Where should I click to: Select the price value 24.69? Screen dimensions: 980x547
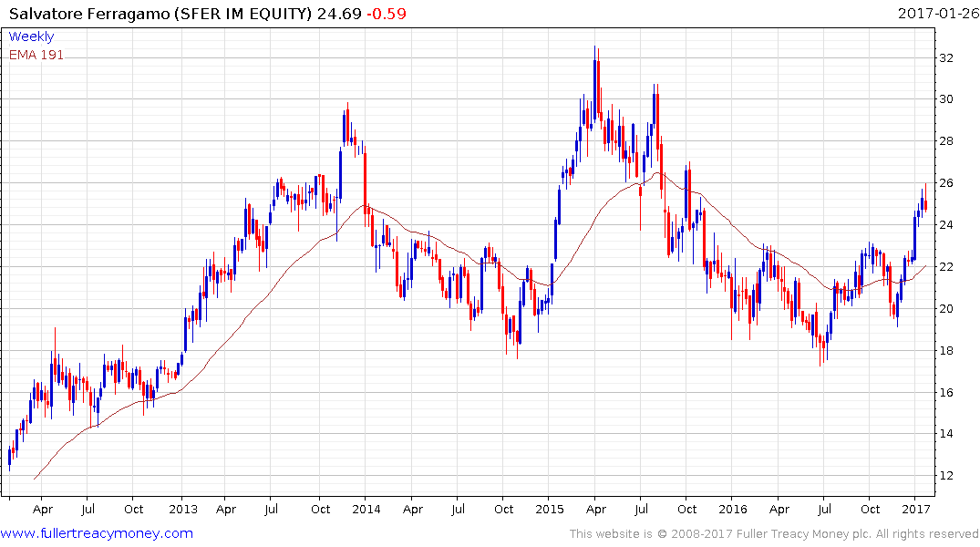click(339, 13)
